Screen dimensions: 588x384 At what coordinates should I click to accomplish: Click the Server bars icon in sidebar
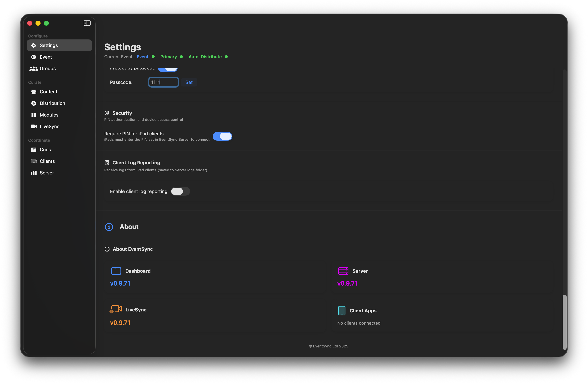tap(34, 173)
